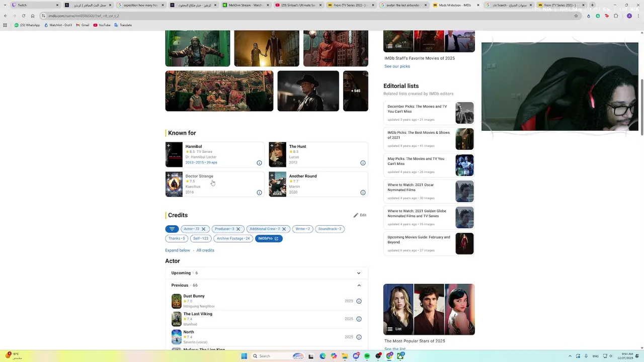The width and height of the screenshot is (644, 362).
Task: Open File Explorer from the taskbar
Action: click(x=345, y=356)
